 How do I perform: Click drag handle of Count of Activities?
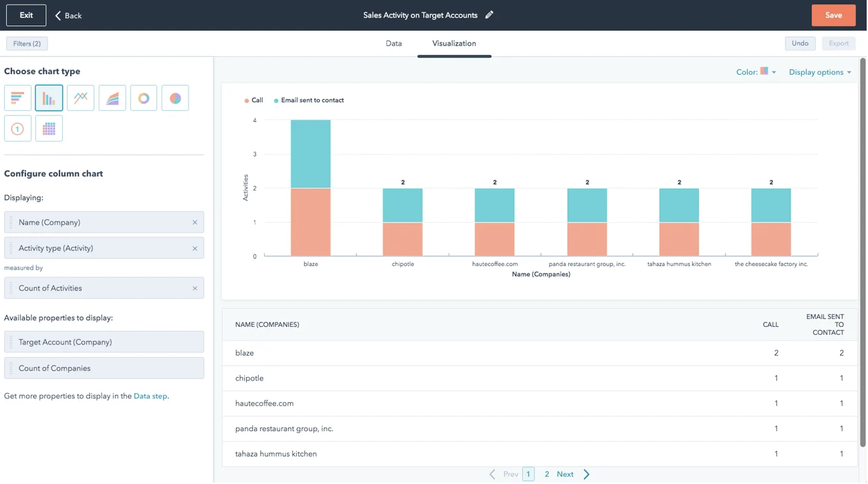pos(11,288)
